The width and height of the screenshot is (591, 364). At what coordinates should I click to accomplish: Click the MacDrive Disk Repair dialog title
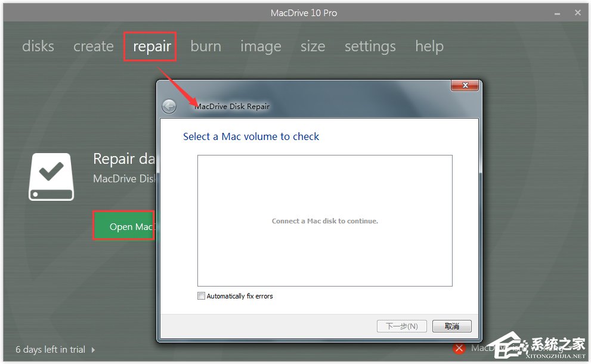[x=232, y=107]
